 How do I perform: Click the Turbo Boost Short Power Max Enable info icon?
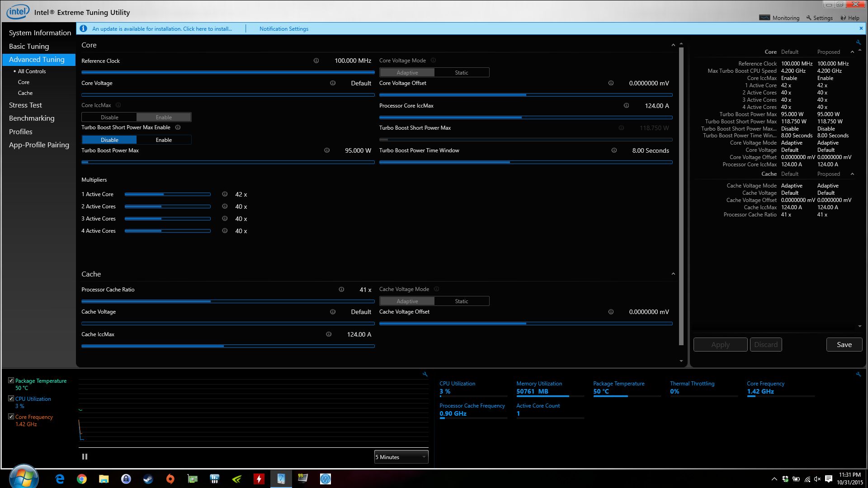(178, 127)
